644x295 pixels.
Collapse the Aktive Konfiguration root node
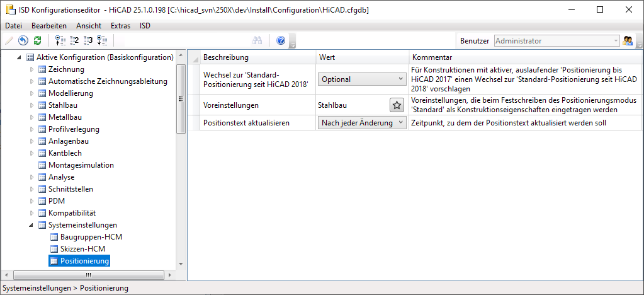(x=20, y=57)
